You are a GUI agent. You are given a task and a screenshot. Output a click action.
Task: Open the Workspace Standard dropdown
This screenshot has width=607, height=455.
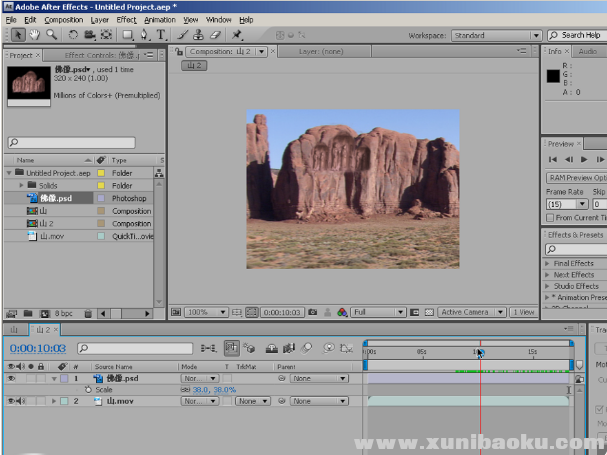click(495, 35)
